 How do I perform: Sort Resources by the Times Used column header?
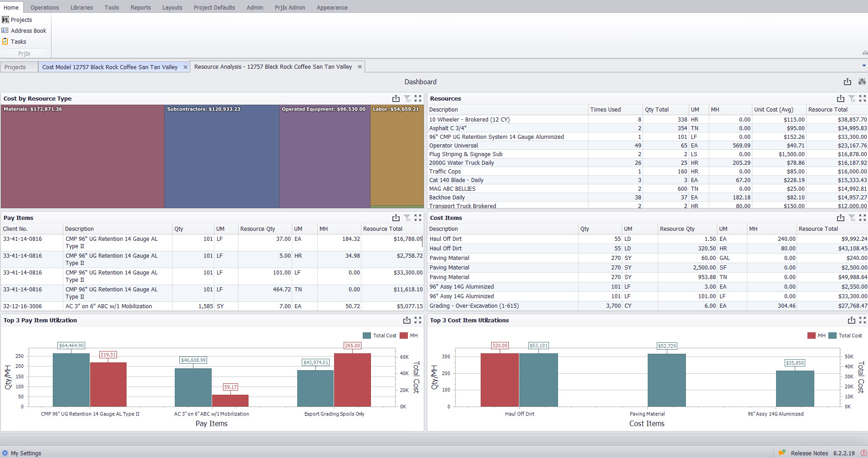click(x=614, y=109)
